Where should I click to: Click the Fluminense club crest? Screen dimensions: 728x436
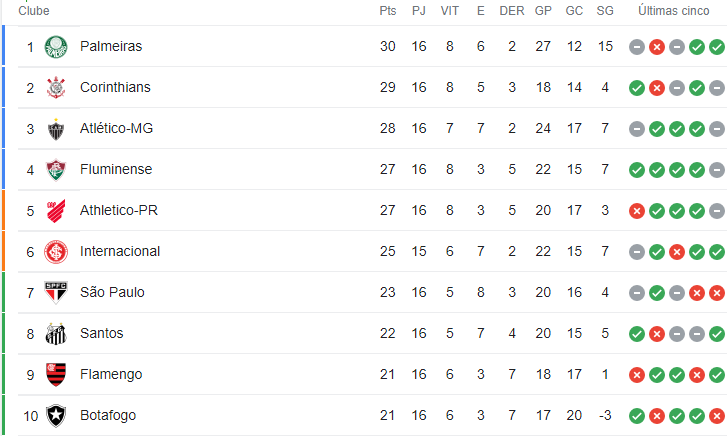(56, 170)
